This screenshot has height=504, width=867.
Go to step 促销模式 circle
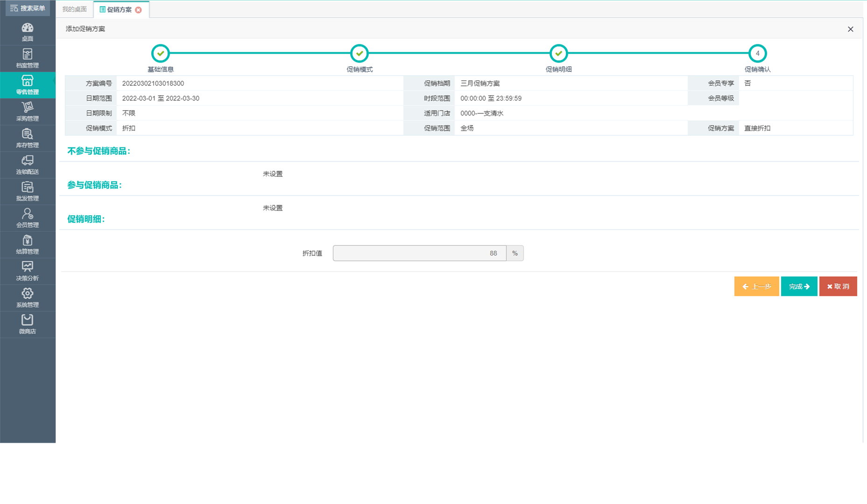click(x=359, y=53)
